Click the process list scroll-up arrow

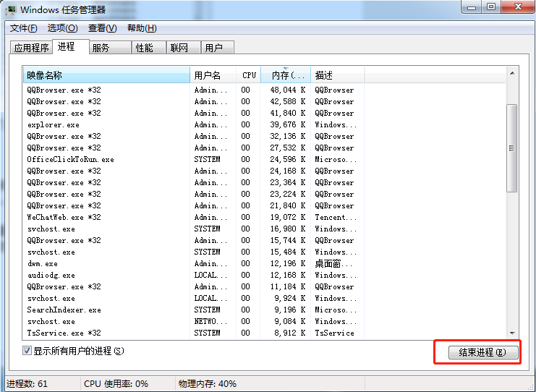(512, 73)
